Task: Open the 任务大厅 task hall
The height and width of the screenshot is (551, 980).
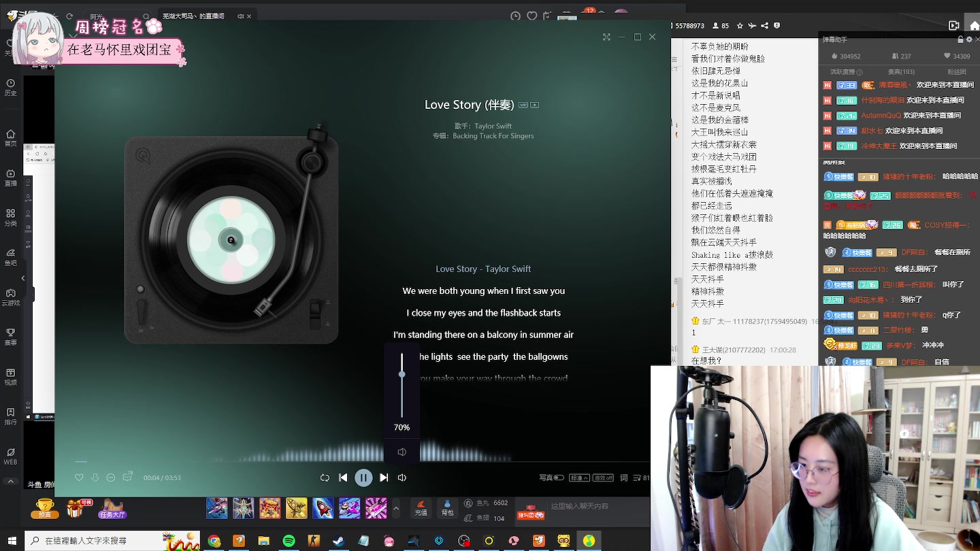Action: click(x=112, y=508)
